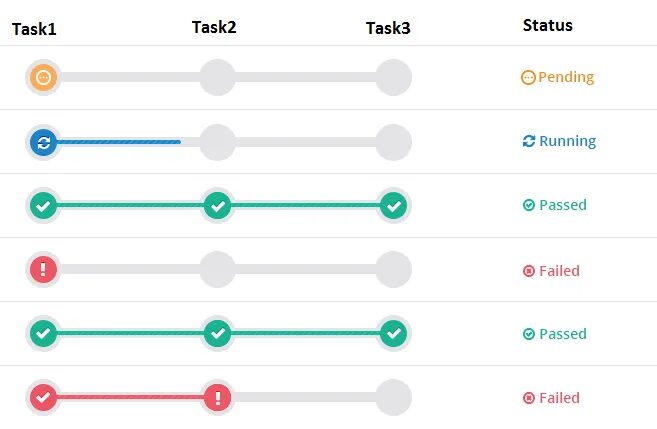Click the green Task1 checkmark in the fifth row
The width and height of the screenshot is (657, 429).
pos(44,333)
